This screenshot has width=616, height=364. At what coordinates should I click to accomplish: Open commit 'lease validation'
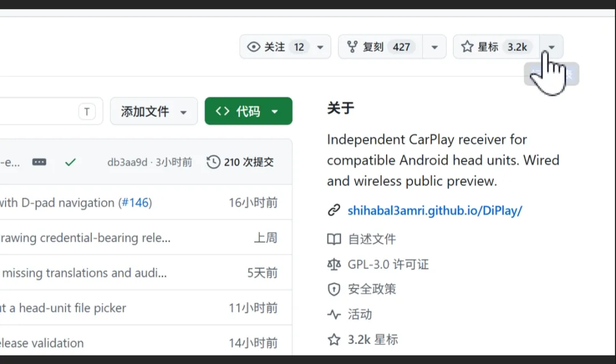pos(42,343)
